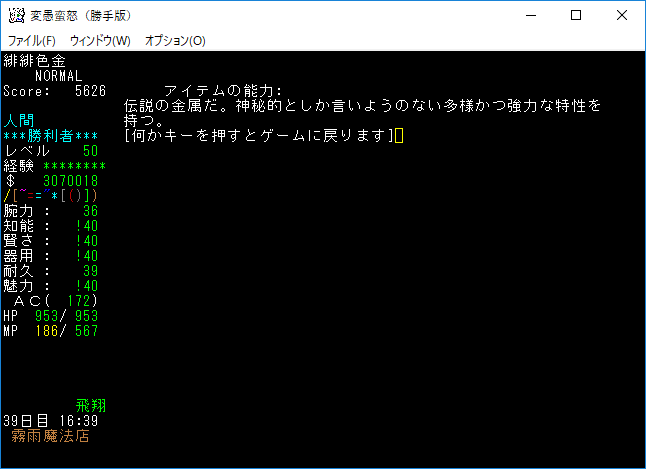Click the 何かキーを押すとゲームに戻ります prompt

(259, 136)
